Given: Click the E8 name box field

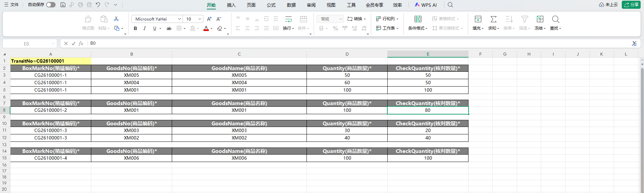Looking at the screenshot, I should click(x=29, y=43).
